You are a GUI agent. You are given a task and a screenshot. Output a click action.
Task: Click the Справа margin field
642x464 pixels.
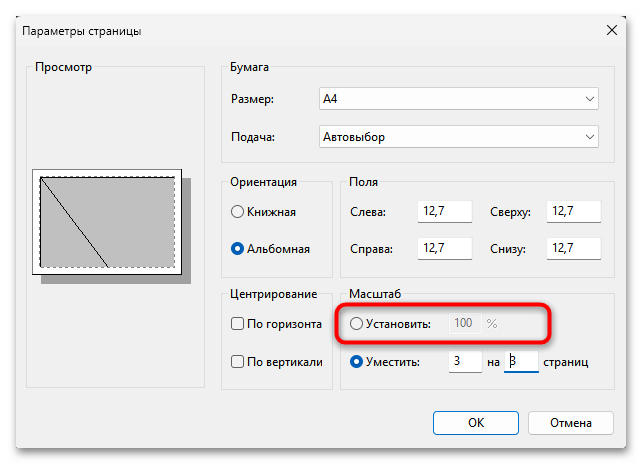pos(444,248)
